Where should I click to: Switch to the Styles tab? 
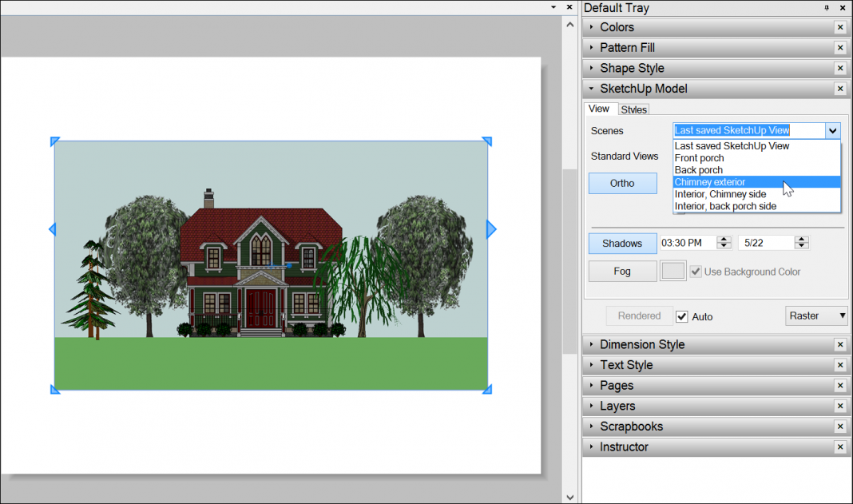(x=633, y=109)
